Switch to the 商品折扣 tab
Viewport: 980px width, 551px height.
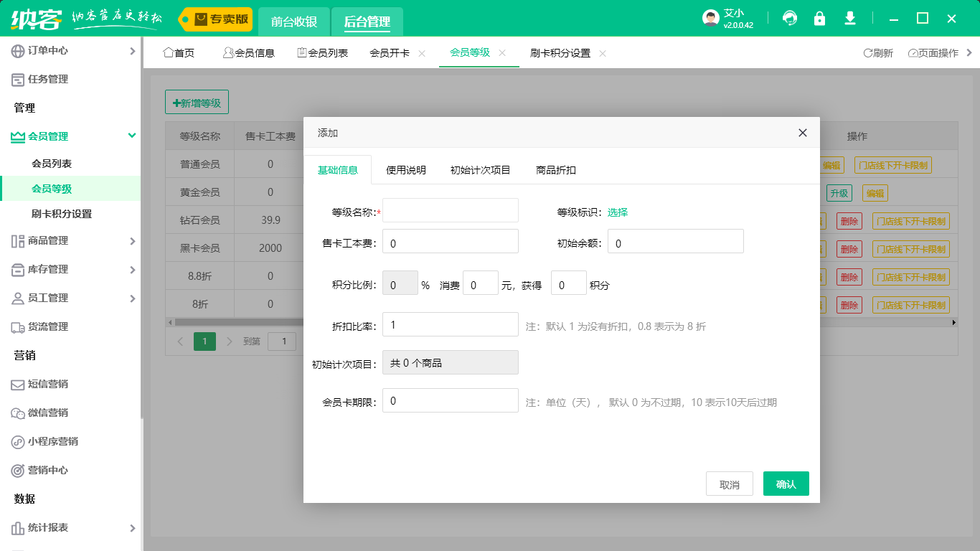click(556, 170)
